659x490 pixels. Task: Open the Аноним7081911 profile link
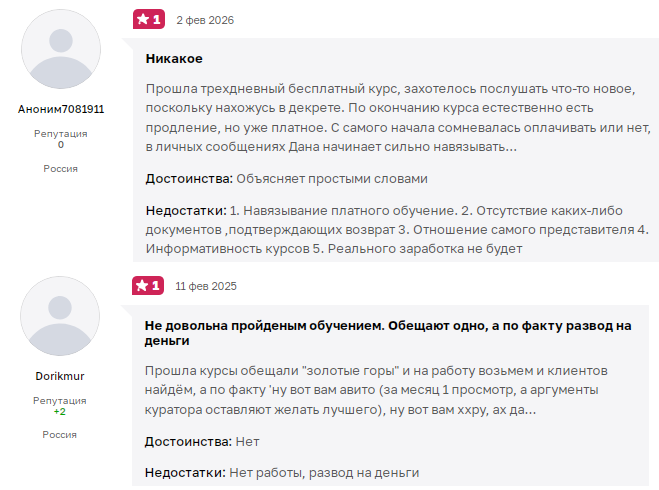tap(61, 109)
